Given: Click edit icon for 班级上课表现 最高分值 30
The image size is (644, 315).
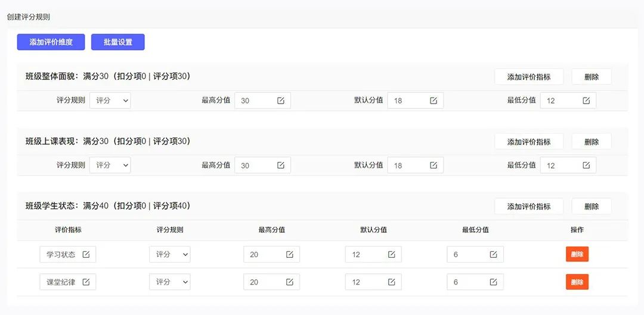Looking at the screenshot, I should click(x=280, y=166).
